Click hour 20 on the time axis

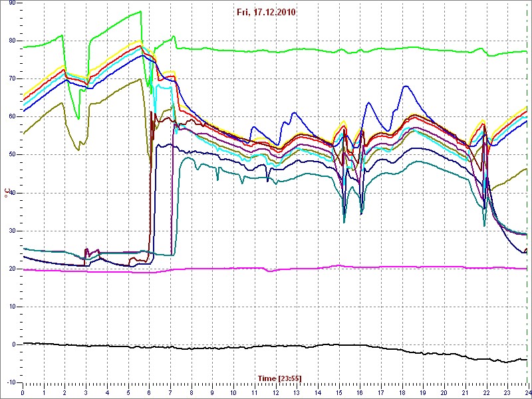coord(444,392)
